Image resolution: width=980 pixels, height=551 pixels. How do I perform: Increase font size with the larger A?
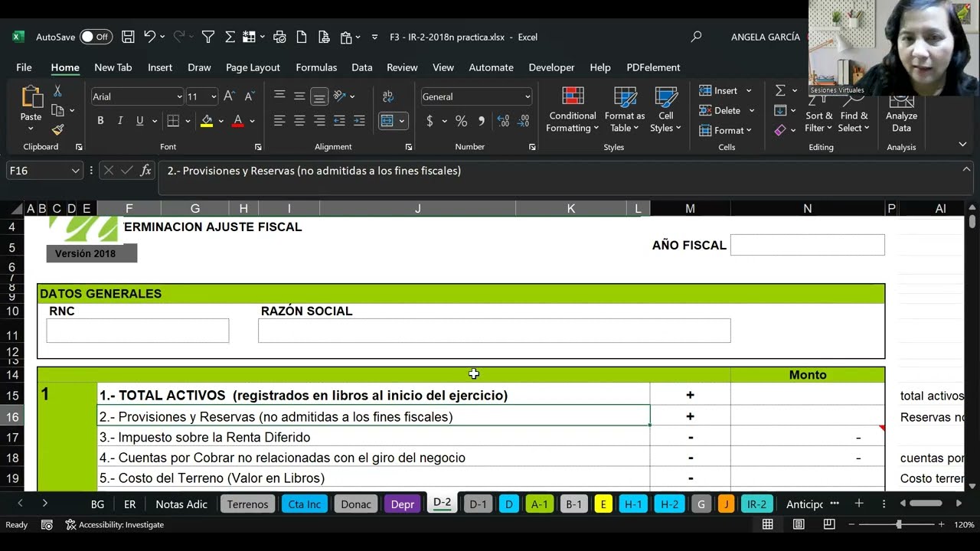pyautogui.click(x=229, y=96)
